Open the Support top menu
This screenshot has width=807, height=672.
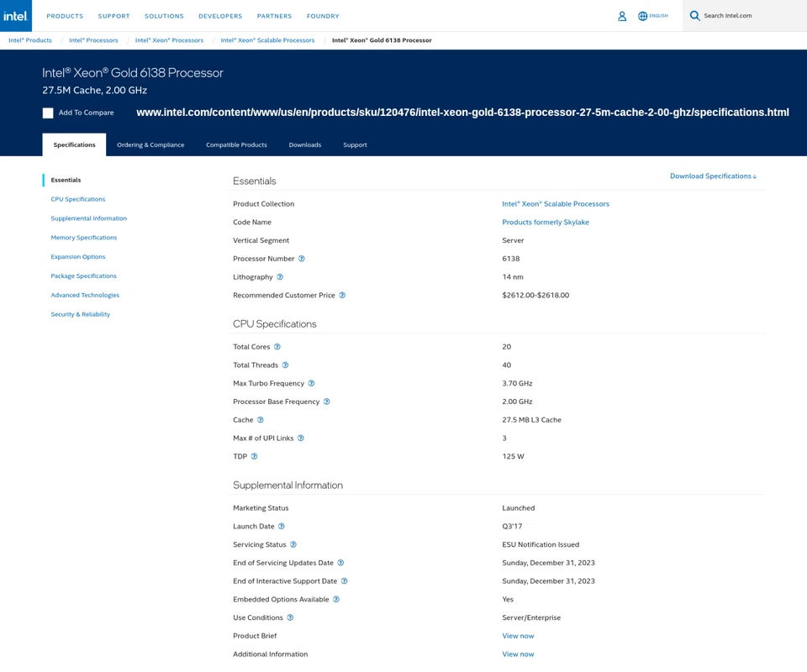pos(113,16)
